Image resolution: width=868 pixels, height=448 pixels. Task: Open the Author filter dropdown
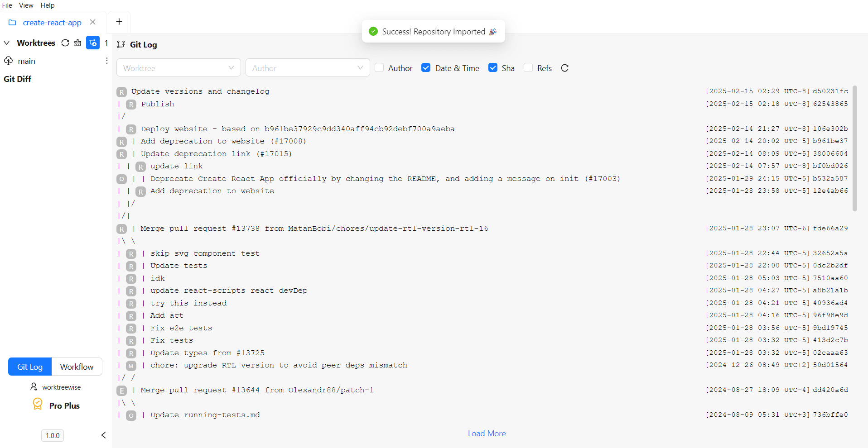(307, 67)
